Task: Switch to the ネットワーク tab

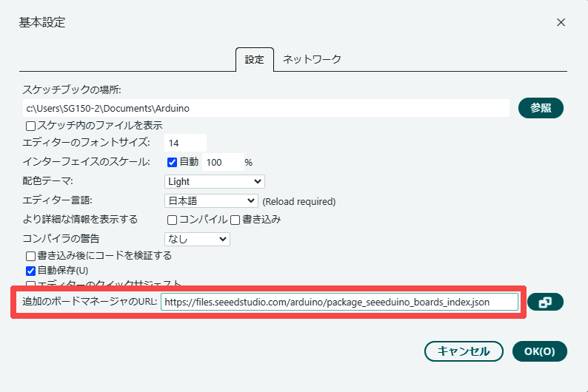Action: pyautogui.click(x=312, y=59)
